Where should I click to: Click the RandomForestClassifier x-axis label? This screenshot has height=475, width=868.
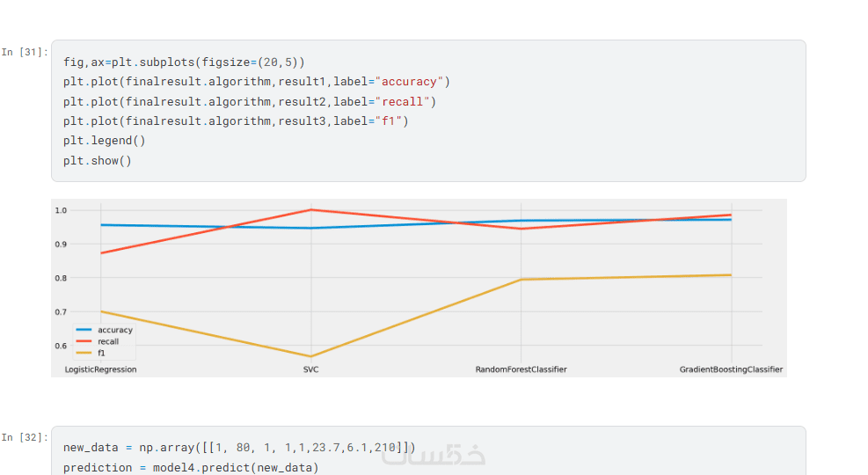click(x=521, y=369)
